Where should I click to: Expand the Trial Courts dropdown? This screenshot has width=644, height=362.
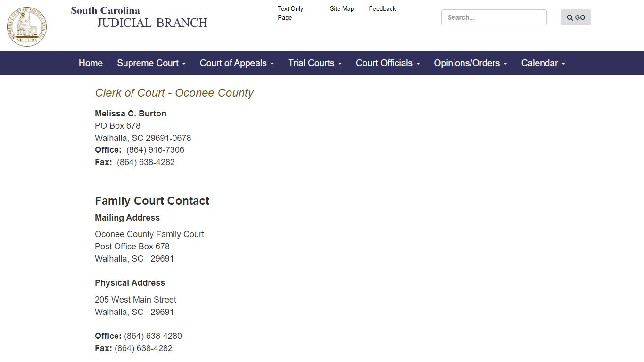click(339, 63)
